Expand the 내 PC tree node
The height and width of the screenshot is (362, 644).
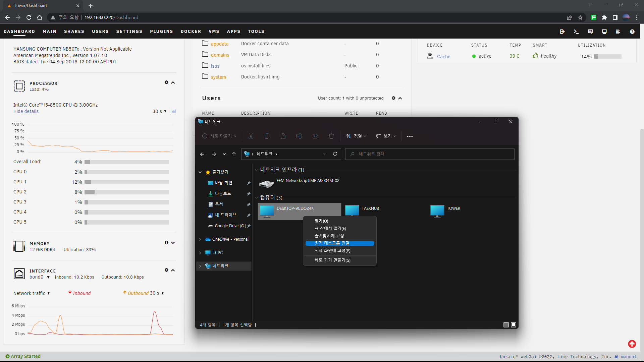click(200, 253)
